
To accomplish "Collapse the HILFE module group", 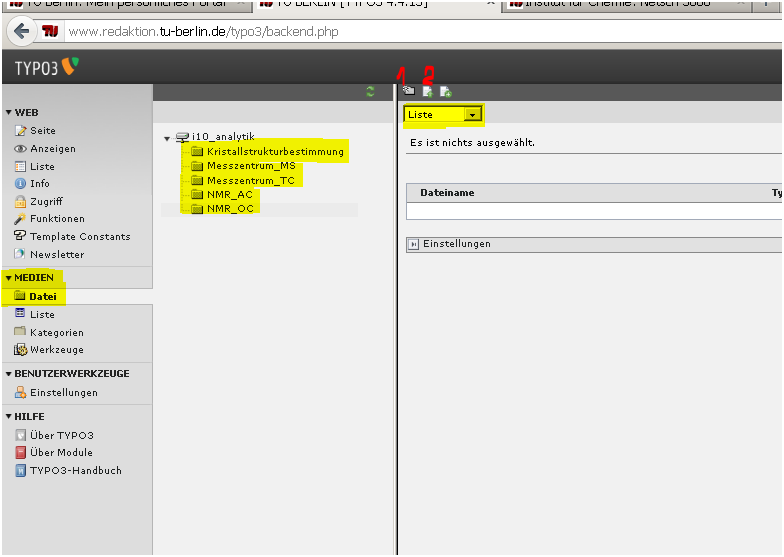I will coord(8,416).
